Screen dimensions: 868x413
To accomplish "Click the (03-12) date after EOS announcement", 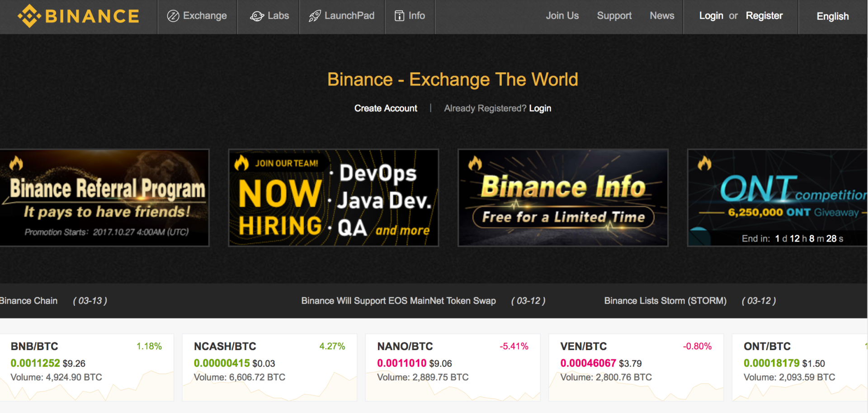I will pos(528,301).
